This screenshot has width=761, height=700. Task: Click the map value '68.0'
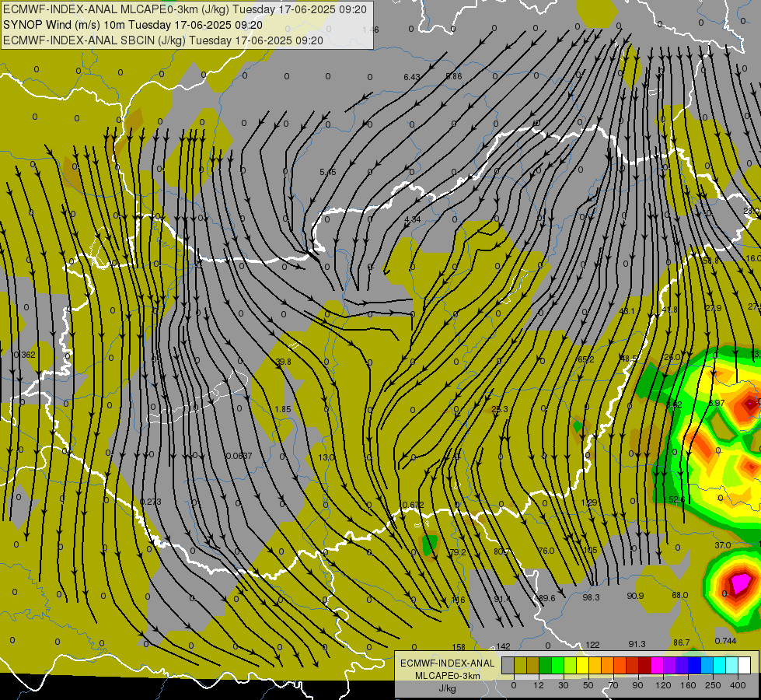[x=679, y=595]
